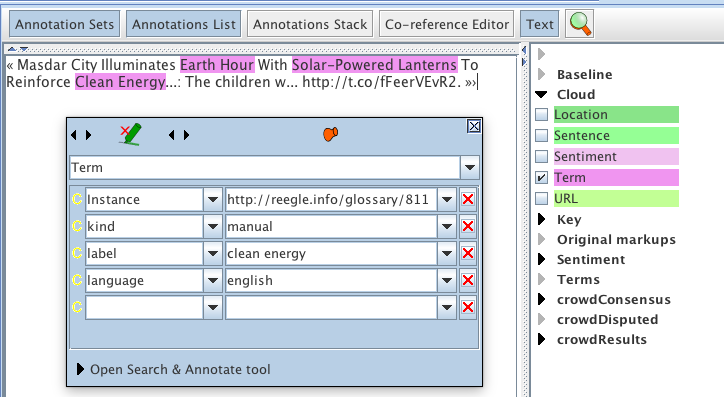
Task: Click the highlighted Clean Energy annotation
Action: (x=120, y=82)
